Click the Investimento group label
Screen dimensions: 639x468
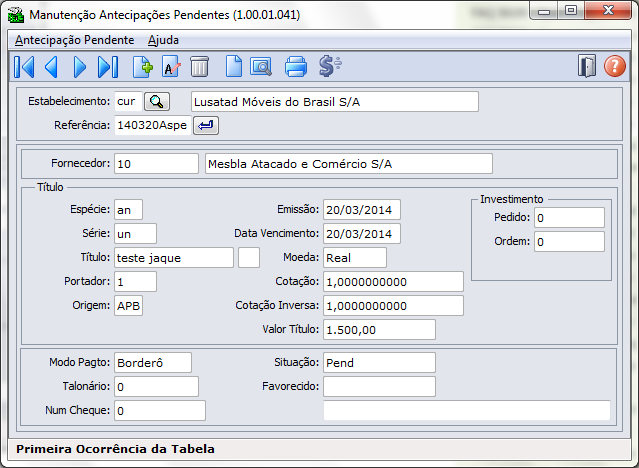[511, 199]
